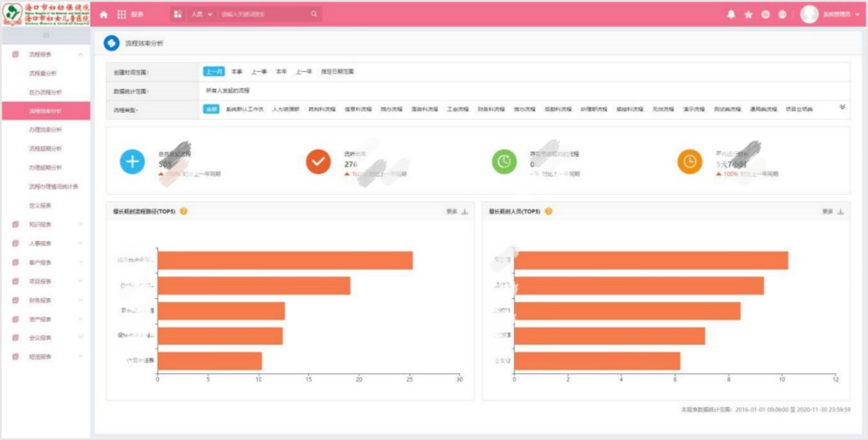This screenshot has height=440, width=868.
Task: Select the 上一月 time range option
Action: (x=214, y=72)
